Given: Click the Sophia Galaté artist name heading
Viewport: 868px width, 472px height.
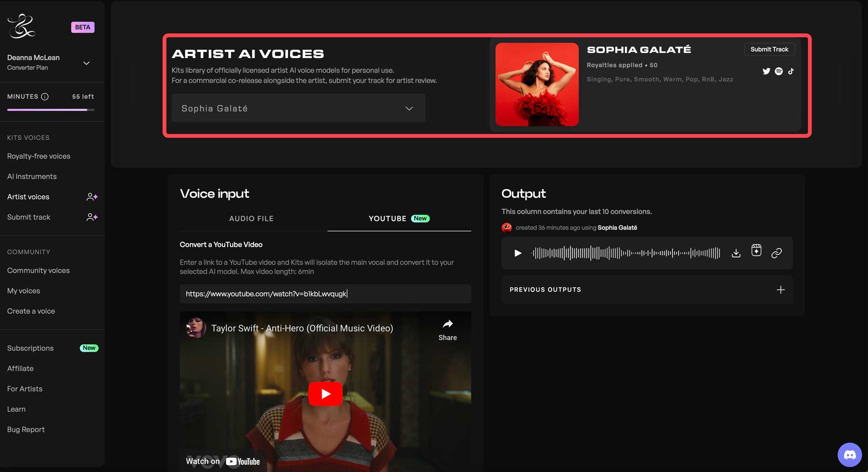Looking at the screenshot, I should pyautogui.click(x=639, y=49).
